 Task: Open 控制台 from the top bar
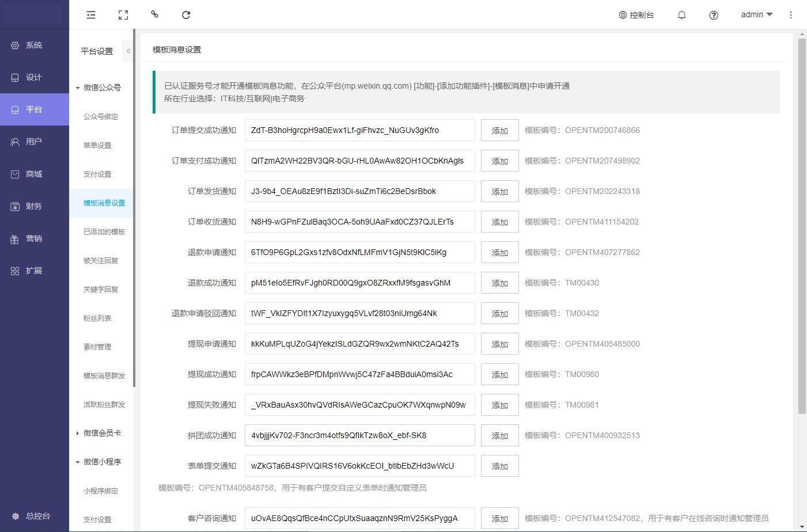coord(636,15)
